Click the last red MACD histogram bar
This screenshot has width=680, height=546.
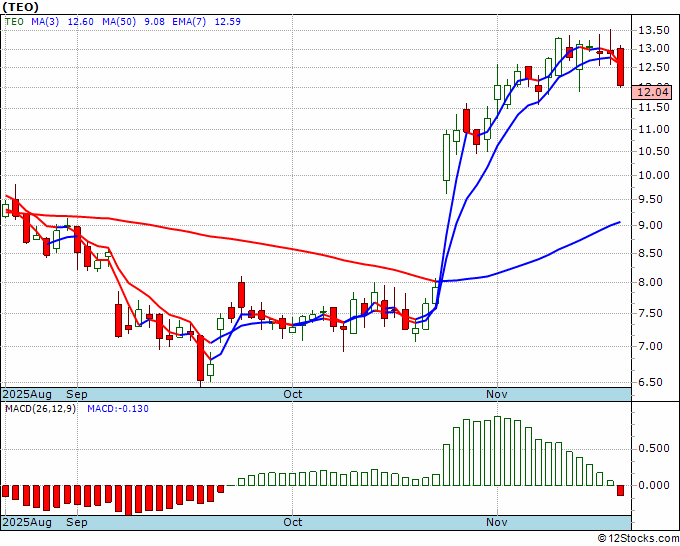click(x=621, y=490)
